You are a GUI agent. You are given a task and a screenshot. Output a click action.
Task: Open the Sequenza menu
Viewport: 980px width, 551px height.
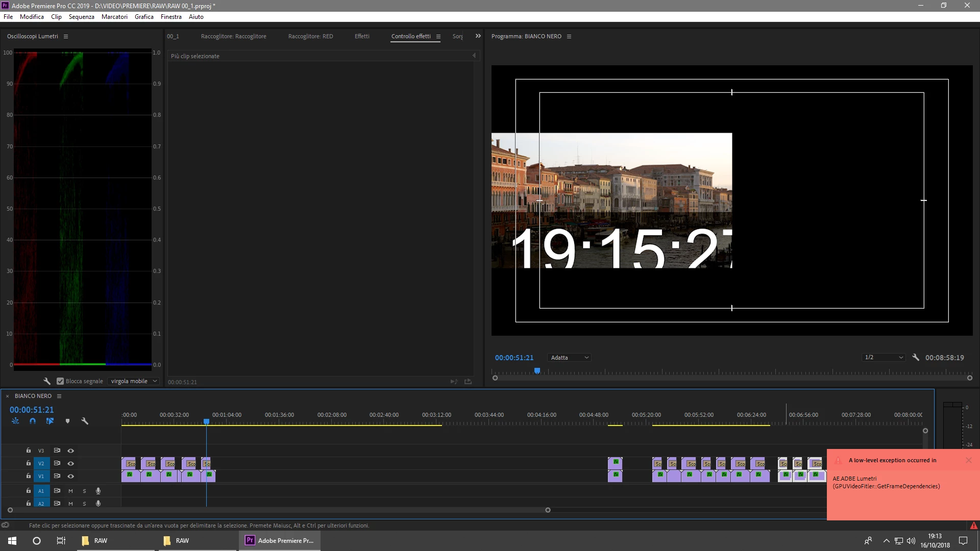[81, 17]
